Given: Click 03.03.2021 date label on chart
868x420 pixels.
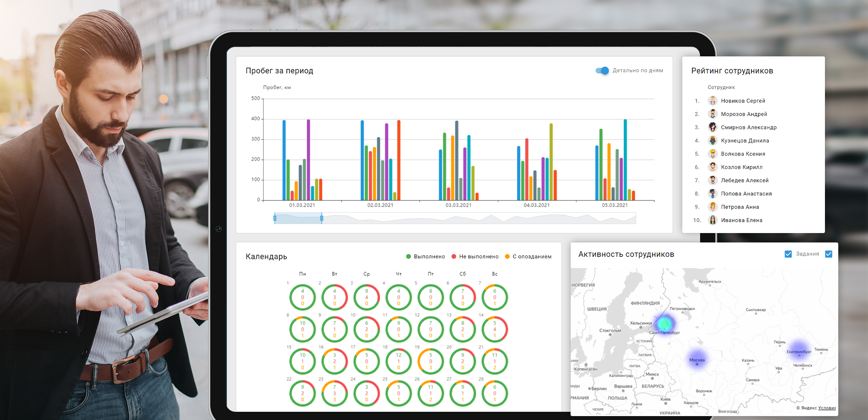Looking at the screenshot, I should [x=458, y=205].
